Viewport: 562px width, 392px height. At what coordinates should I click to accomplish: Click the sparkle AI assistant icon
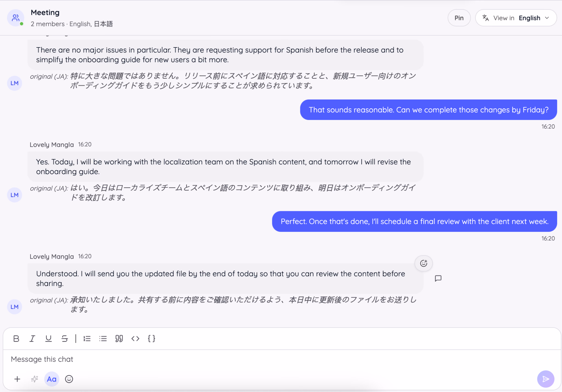35,379
